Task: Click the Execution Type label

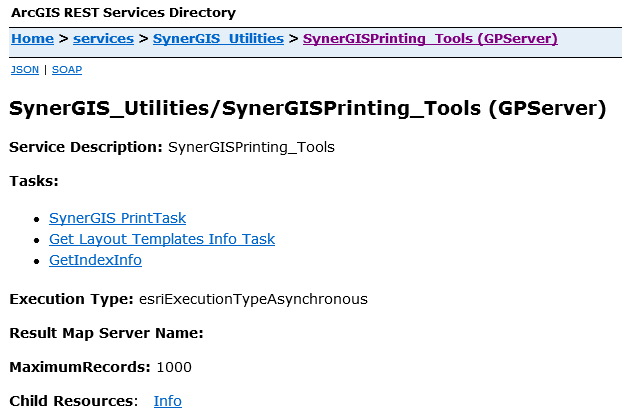Action: pyautogui.click(x=70, y=298)
